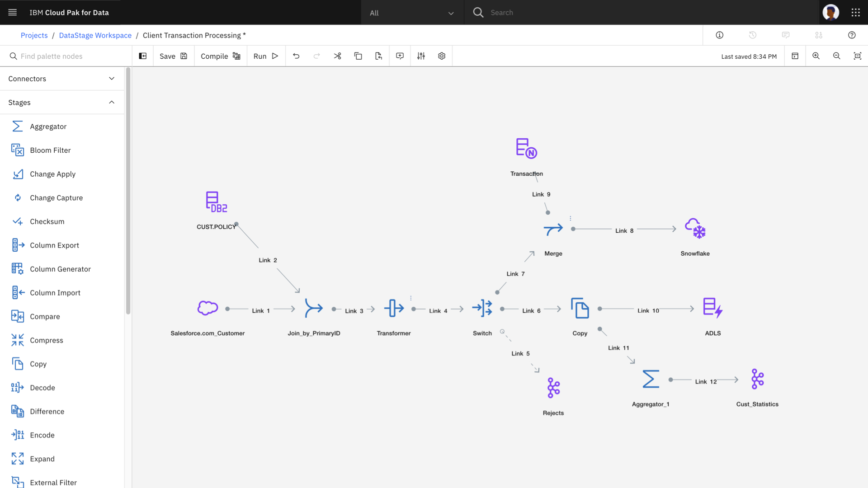
Task: Click the zoom in icon
Action: [816, 56]
